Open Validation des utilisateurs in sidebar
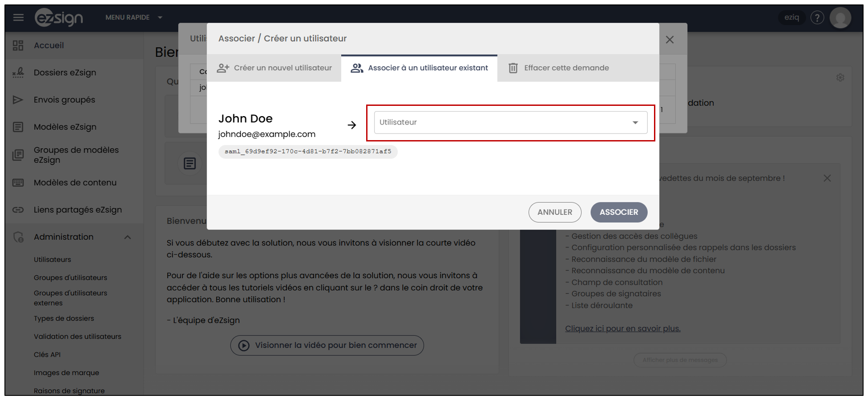 coord(77,336)
